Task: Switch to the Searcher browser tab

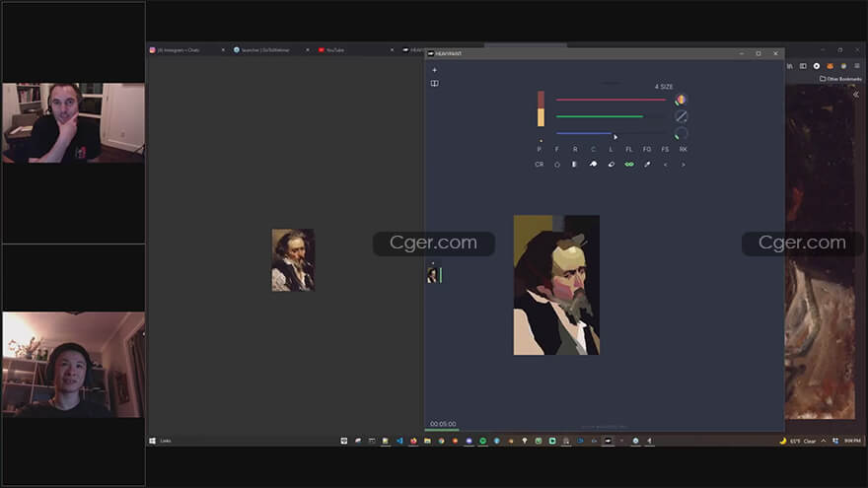Action: pyautogui.click(x=271, y=50)
